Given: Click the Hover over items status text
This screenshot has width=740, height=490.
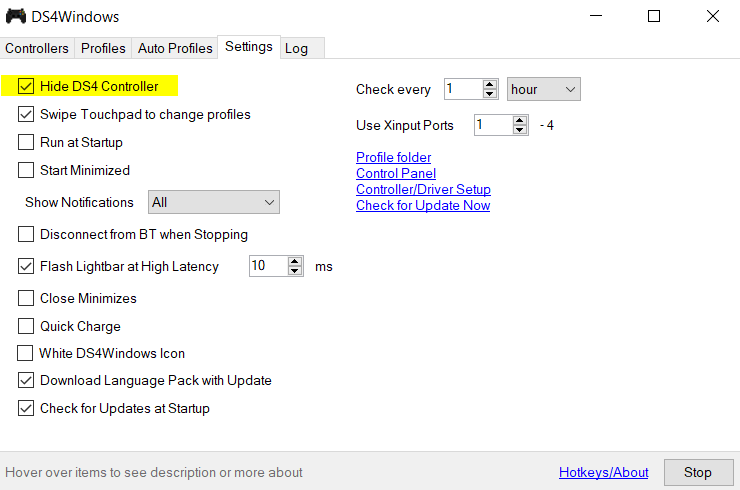Looking at the screenshot, I should [154, 473].
